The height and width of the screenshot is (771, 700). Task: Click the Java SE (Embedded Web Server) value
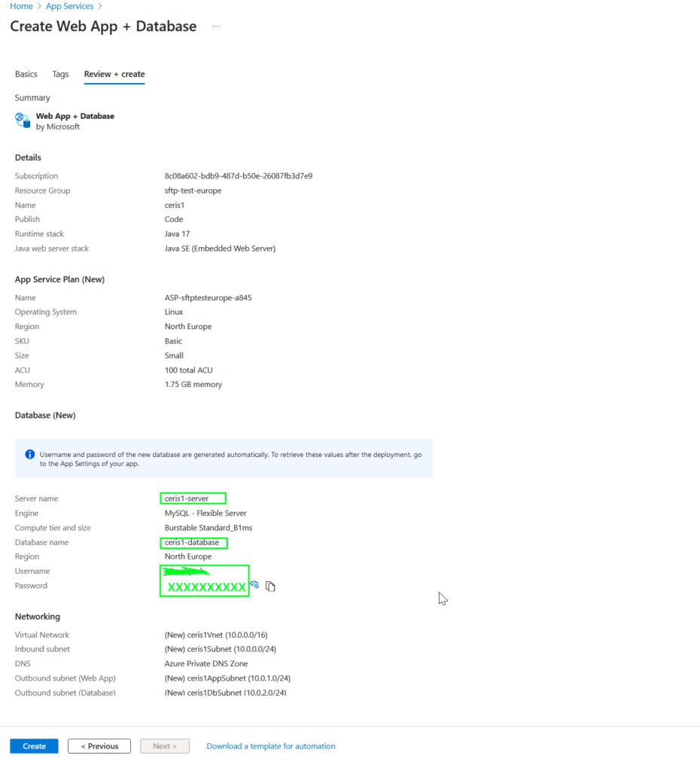(220, 248)
